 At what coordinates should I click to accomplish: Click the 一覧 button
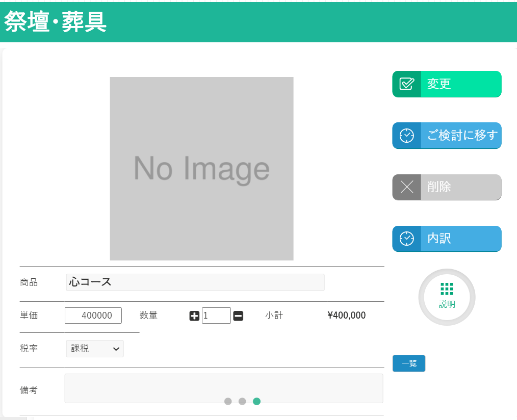coord(408,363)
